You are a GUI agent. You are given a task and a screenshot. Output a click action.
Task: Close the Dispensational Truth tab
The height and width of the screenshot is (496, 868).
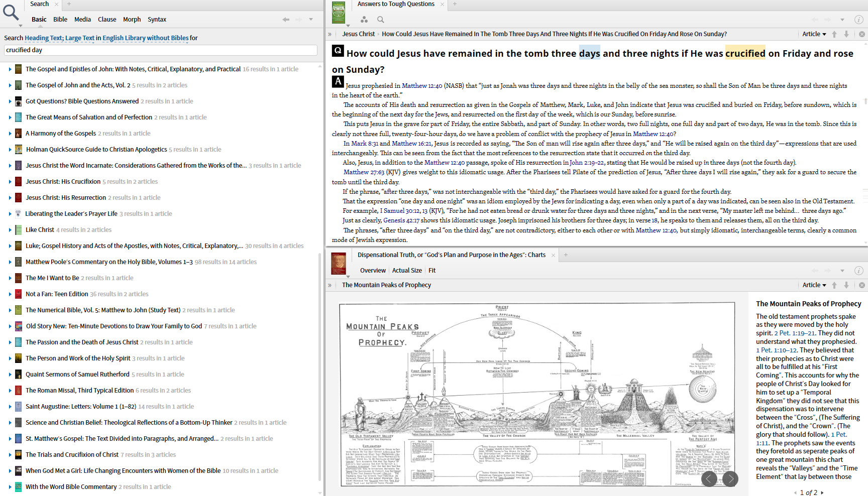coord(553,255)
